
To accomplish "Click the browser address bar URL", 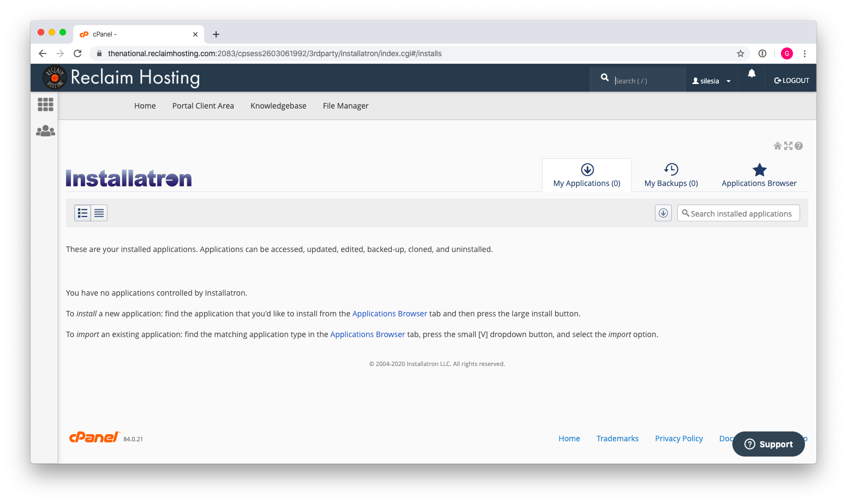I will tap(275, 53).
